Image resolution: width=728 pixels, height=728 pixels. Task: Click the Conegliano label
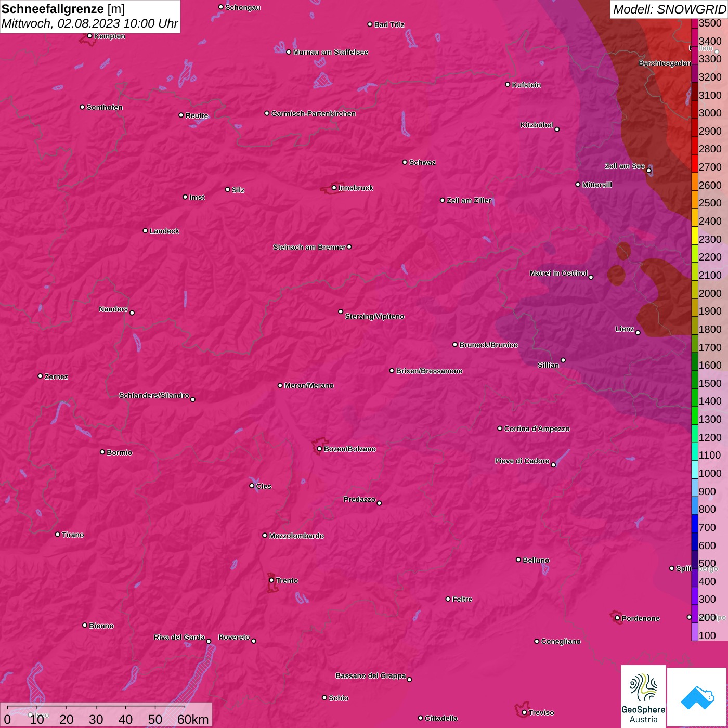click(561, 641)
